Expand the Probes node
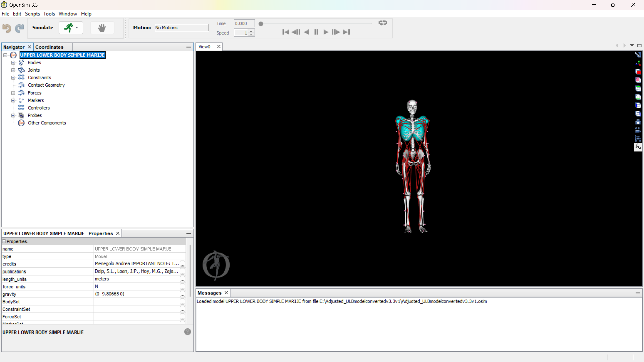 (13, 115)
